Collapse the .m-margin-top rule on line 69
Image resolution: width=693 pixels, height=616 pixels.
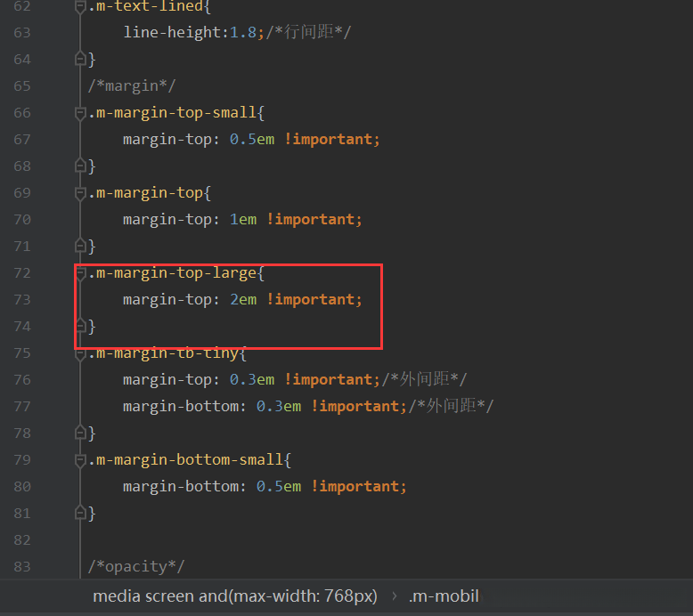pos(80,193)
